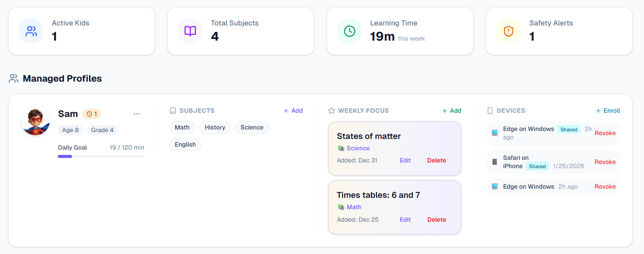Add a new weekly focus item
The width and height of the screenshot is (644, 254).
452,111
